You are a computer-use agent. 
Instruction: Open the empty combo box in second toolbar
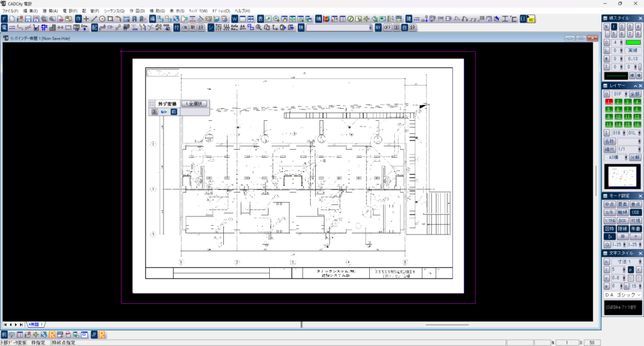[x=339, y=28]
